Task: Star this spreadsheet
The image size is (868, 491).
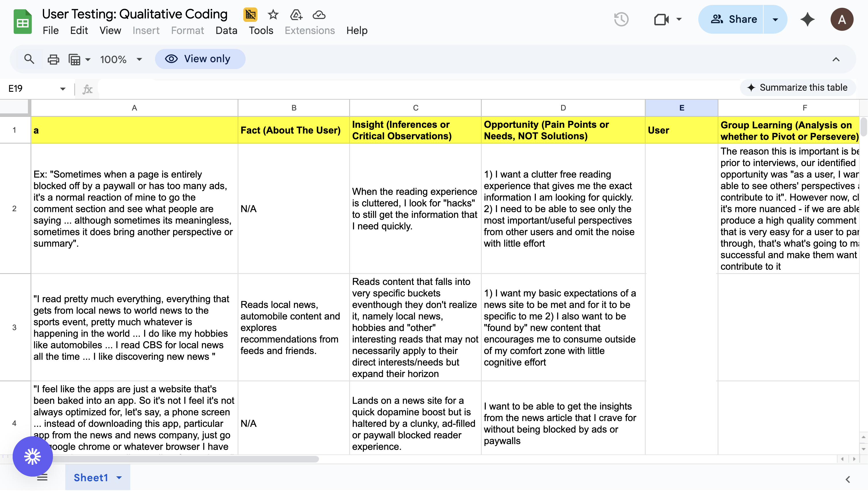Action: (273, 14)
